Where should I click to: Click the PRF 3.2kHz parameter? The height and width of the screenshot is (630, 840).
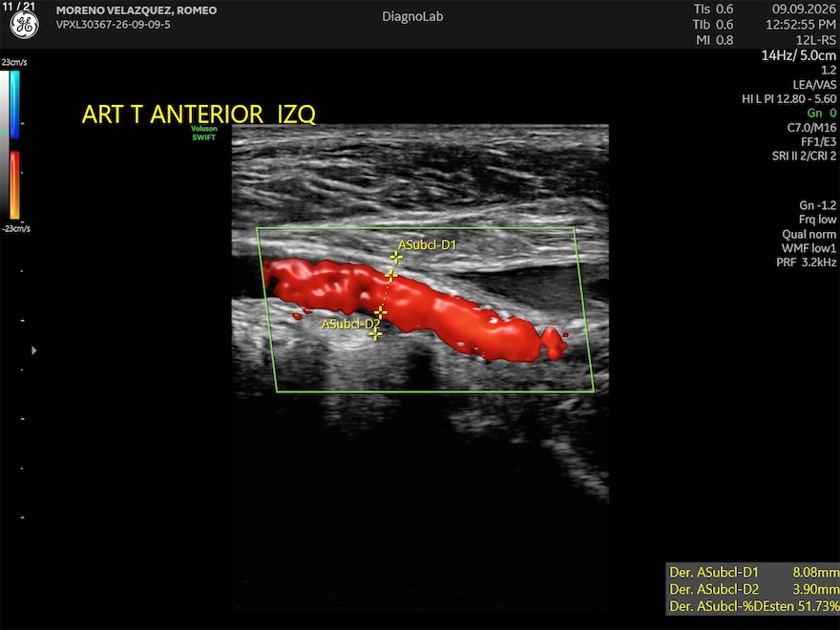click(x=807, y=262)
